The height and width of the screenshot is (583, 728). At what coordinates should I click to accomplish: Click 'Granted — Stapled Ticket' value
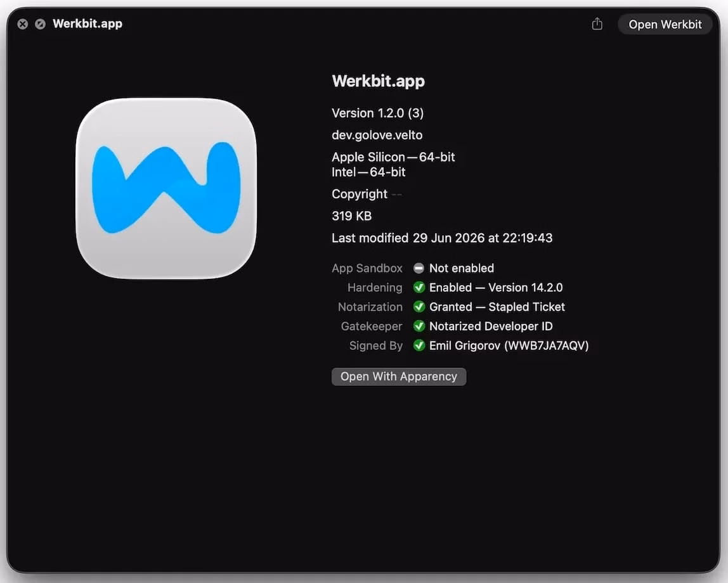(497, 307)
